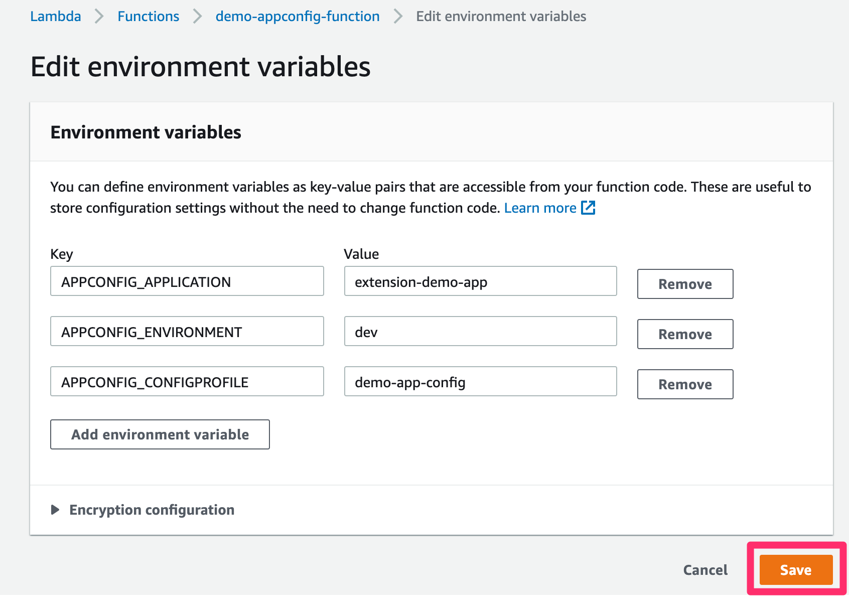Screen dimensions: 849x616
Task: Focus the APPCONFIG_CONFIGPROFILE key field
Action: pos(187,382)
